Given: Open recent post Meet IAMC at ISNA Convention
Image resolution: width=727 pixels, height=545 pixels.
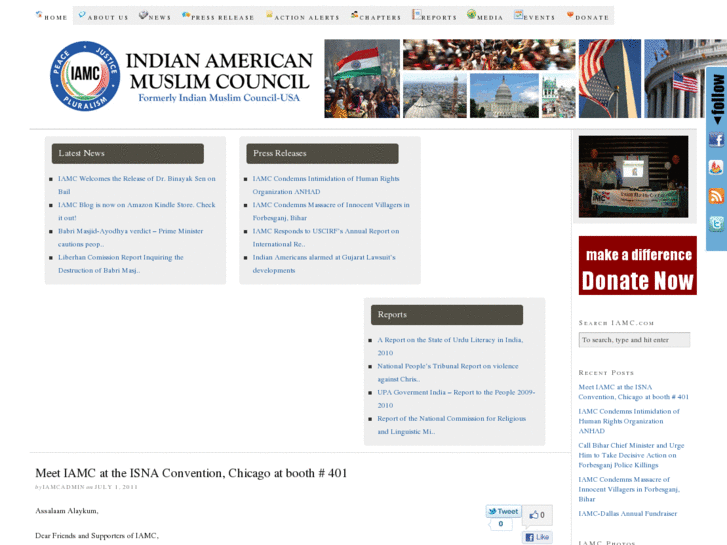Looking at the screenshot, I should click(x=633, y=392).
